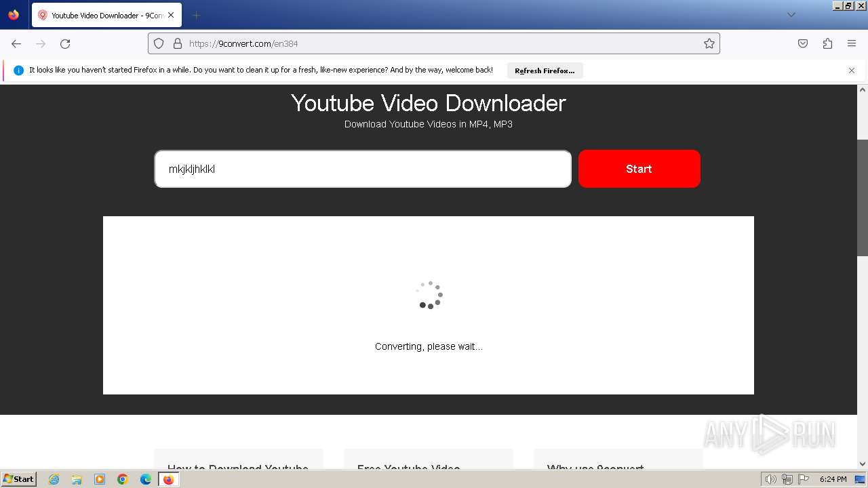
Task: Reload the current page
Action: coord(65,43)
